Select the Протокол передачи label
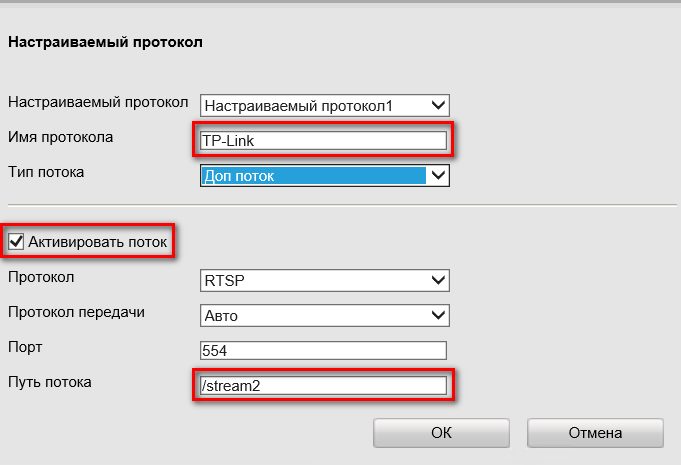 [x=76, y=312]
